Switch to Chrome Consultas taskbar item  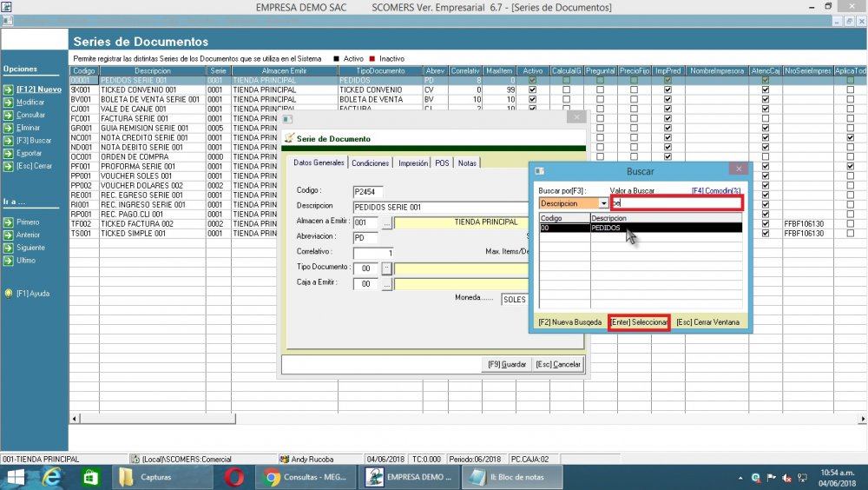305,477
